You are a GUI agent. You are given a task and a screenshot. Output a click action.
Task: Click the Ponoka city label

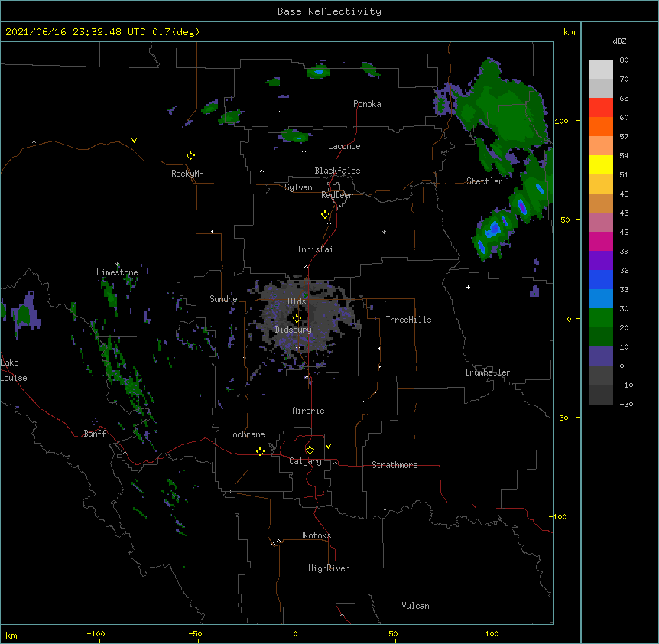pyautogui.click(x=367, y=104)
